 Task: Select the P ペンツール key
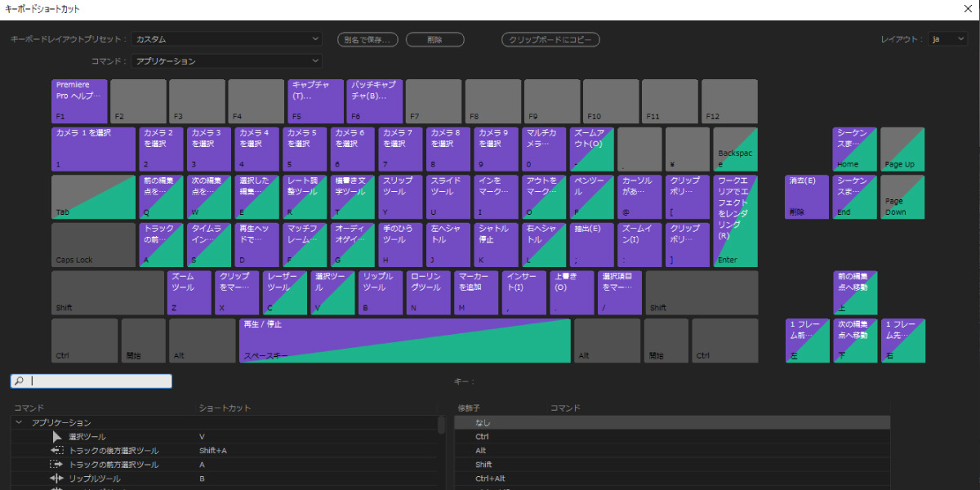coord(593,196)
